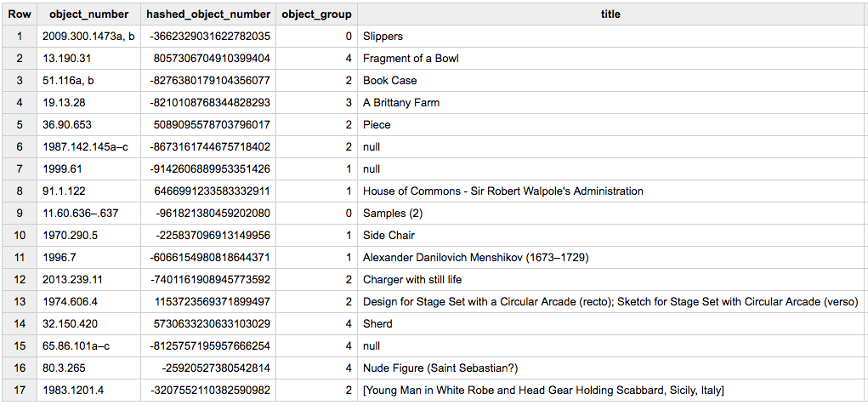Click the Book Case title cell
Image resolution: width=868 pixels, height=405 pixels.
tap(389, 81)
